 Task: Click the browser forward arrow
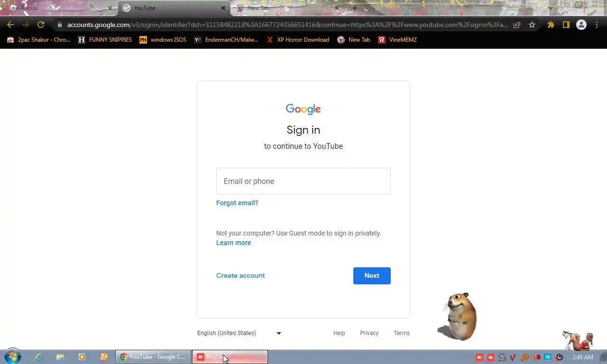[26, 25]
